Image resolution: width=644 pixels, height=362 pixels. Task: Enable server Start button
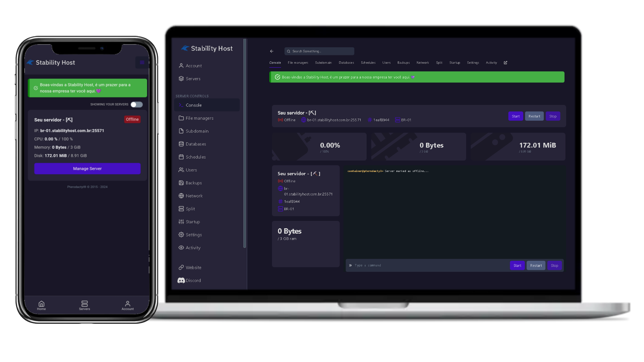click(x=516, y=116)
